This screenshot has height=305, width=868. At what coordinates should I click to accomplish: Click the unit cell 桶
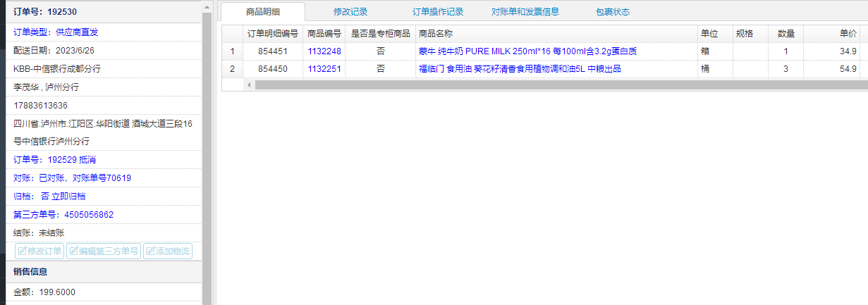tap(715, 69)
